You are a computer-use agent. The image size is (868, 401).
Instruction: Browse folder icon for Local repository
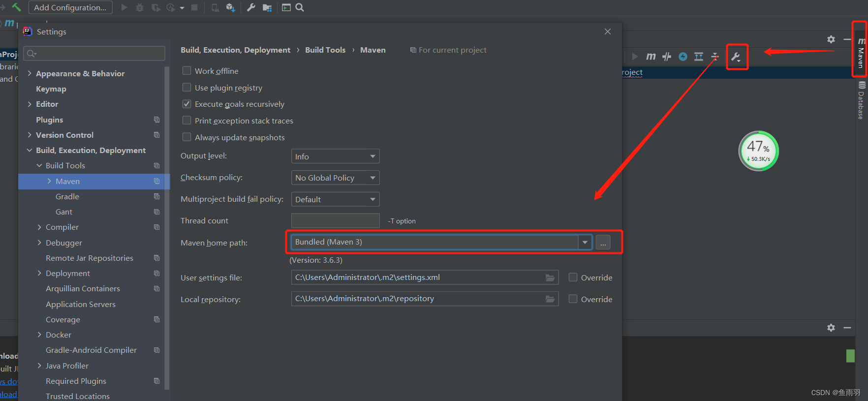click(x=550, y=299)
